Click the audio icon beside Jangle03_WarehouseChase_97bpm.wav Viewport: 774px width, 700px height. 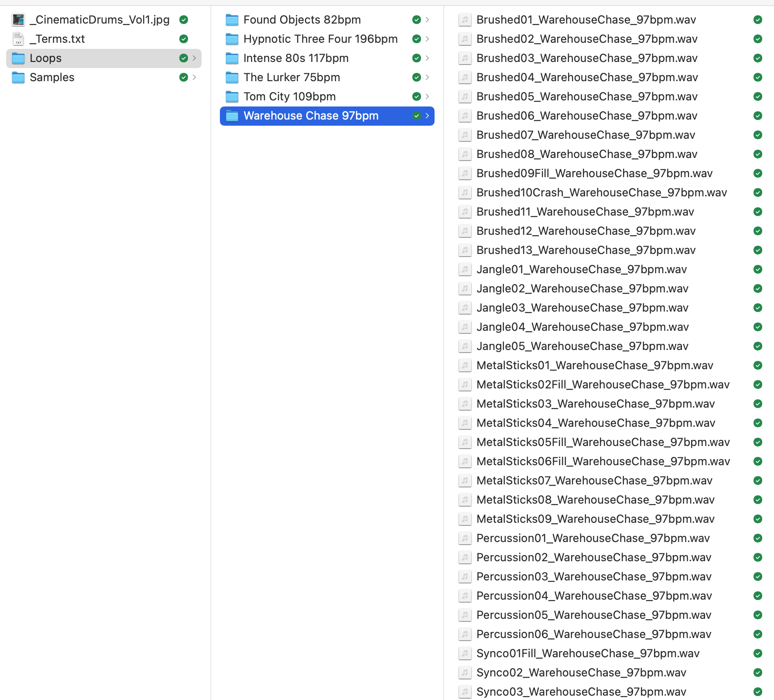[x=465, y=308]
